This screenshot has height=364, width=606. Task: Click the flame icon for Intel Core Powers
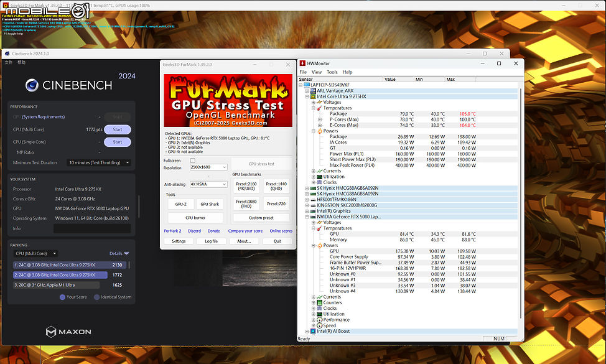pyautogui.click(x=319, y=131)
